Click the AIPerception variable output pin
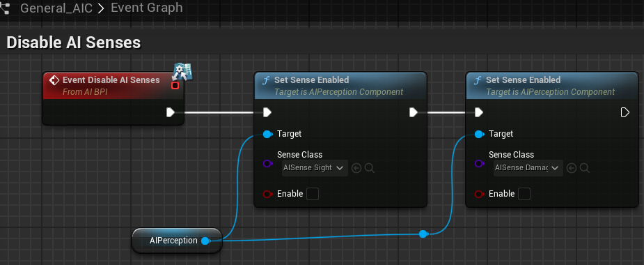The height and width of the screenshot is (265, 644). (205, 241)
